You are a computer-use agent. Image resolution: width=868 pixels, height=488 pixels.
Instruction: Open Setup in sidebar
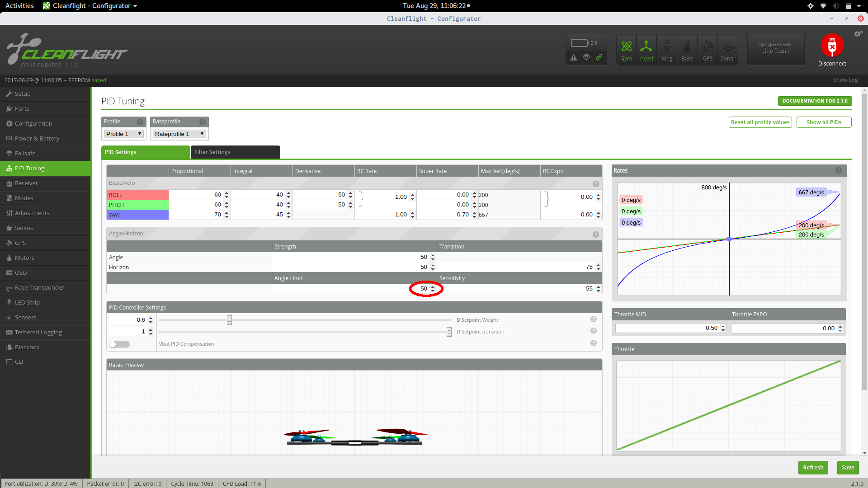pos(45,94)
